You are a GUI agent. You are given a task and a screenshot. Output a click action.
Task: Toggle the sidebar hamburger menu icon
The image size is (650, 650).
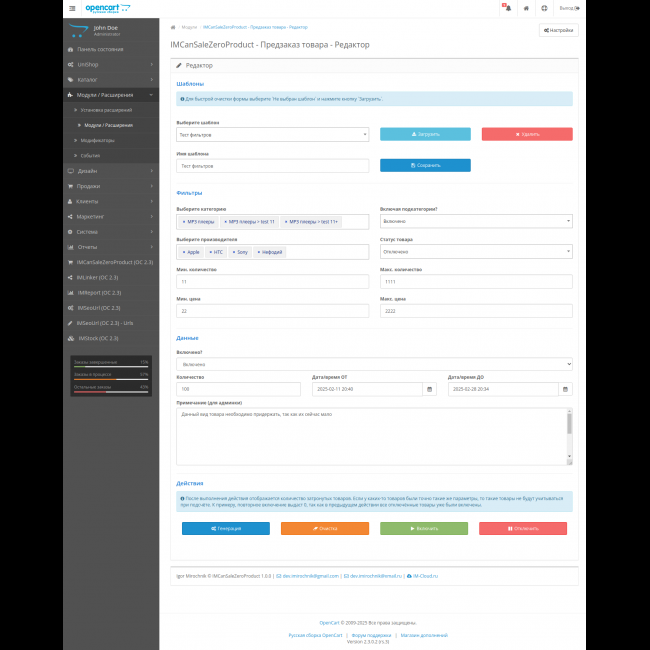(72, 8)
